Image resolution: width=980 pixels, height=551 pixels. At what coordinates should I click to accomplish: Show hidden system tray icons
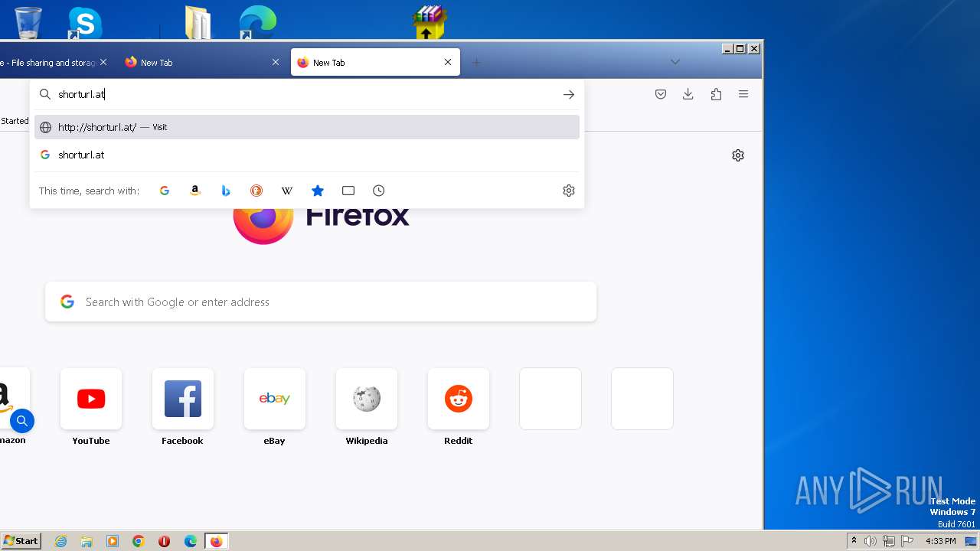coord(854,541)
